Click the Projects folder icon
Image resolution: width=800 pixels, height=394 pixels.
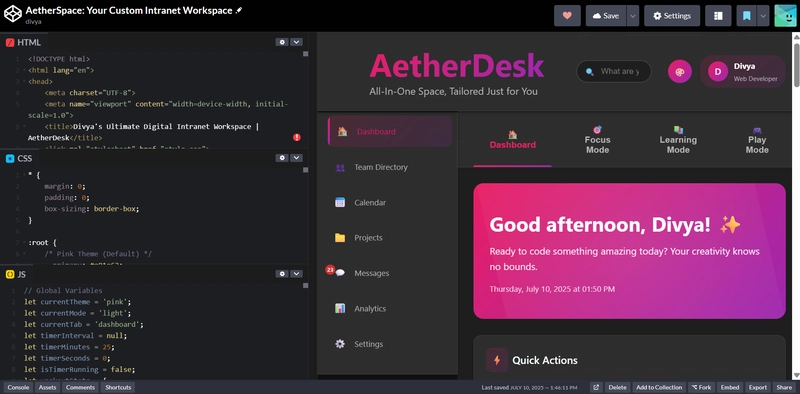pos(340,238)
